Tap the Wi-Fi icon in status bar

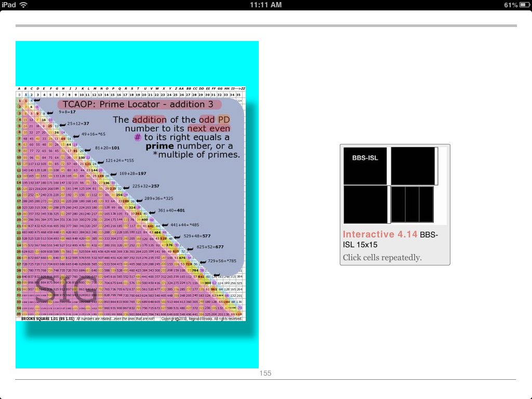coord(23,5)
